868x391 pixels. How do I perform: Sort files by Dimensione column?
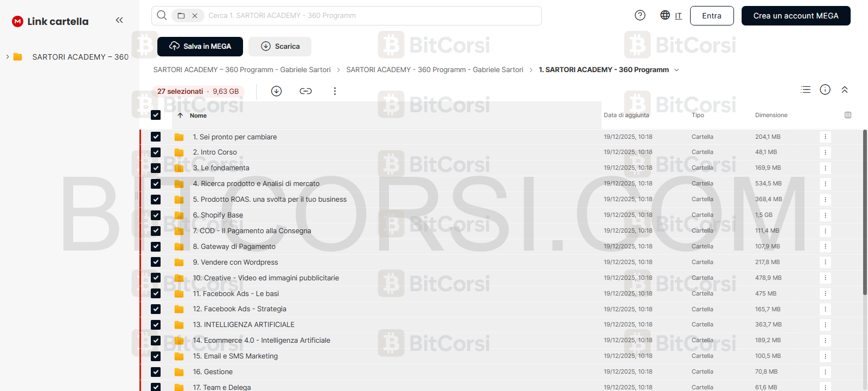[x=771, y=115]
